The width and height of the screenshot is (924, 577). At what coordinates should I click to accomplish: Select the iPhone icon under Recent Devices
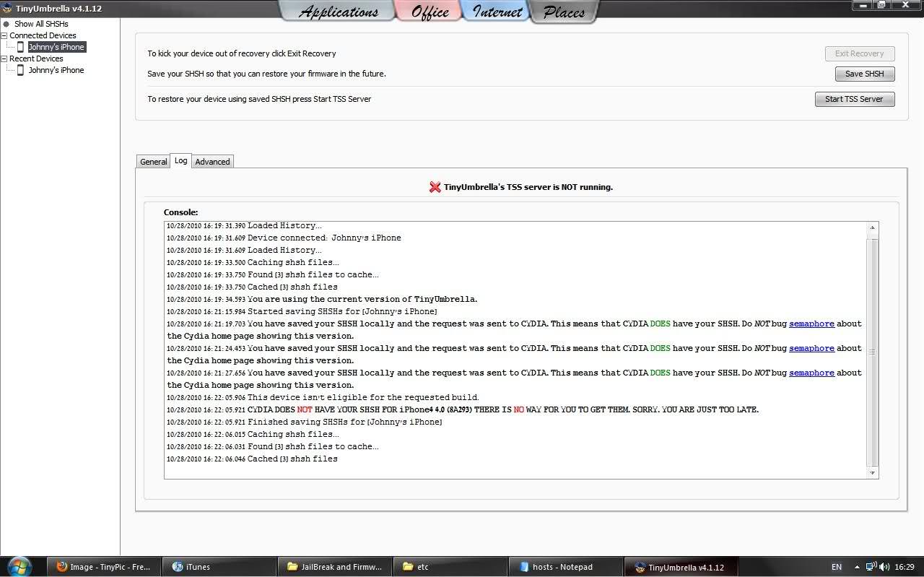pyautogui.click(x=20, y=70)
